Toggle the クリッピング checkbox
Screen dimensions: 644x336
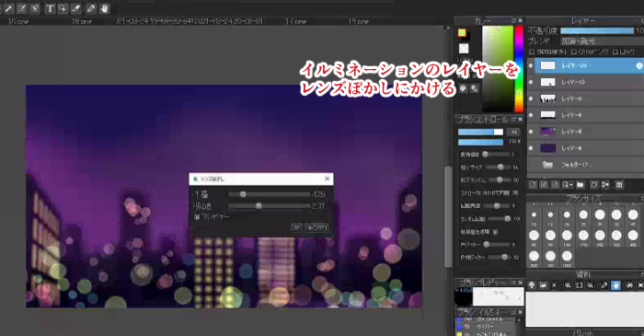(x=574, y=52)
